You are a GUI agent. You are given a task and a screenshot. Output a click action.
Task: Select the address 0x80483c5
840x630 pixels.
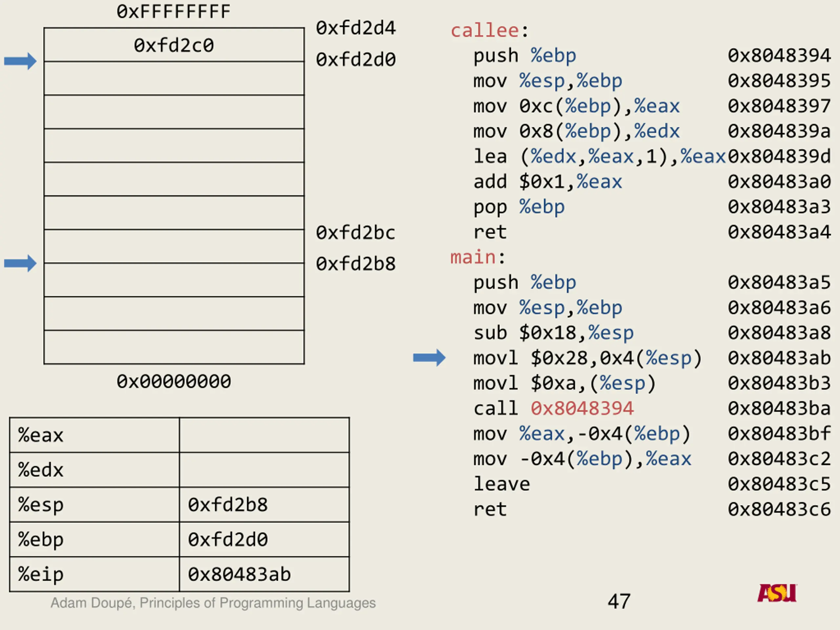[779, 484]
